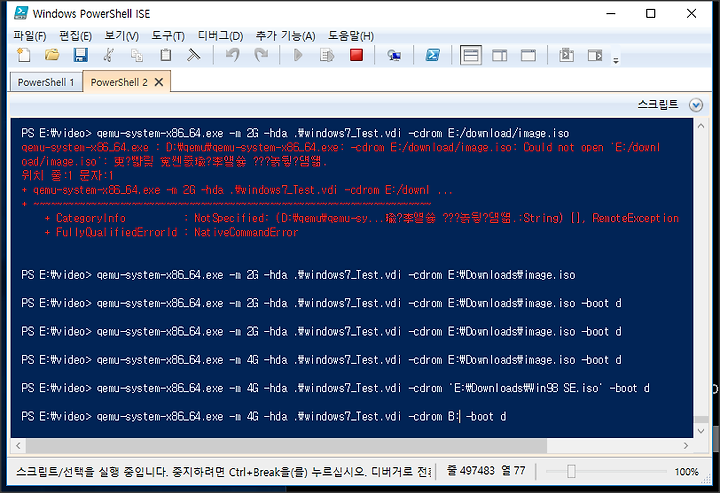720x493 pixels.
Task: Run selection icon in toolbar
Action: tap(327, 55)
